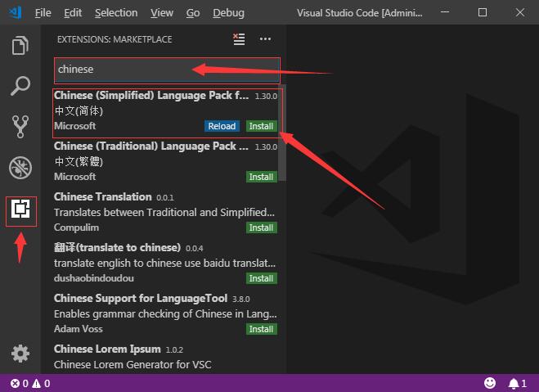Click Microsoft under the Simplified pack

tap(75, 126)
